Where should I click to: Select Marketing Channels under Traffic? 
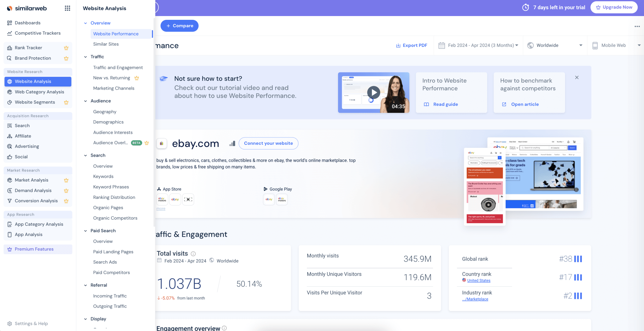(114, 88)
